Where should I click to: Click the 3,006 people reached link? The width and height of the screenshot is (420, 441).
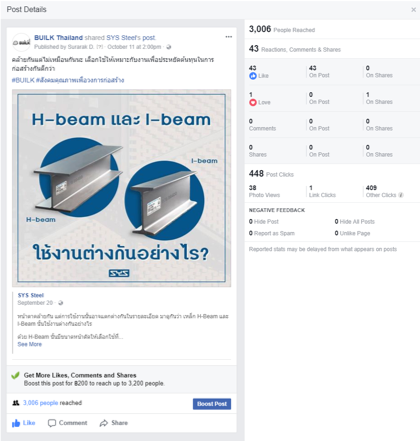40,403
